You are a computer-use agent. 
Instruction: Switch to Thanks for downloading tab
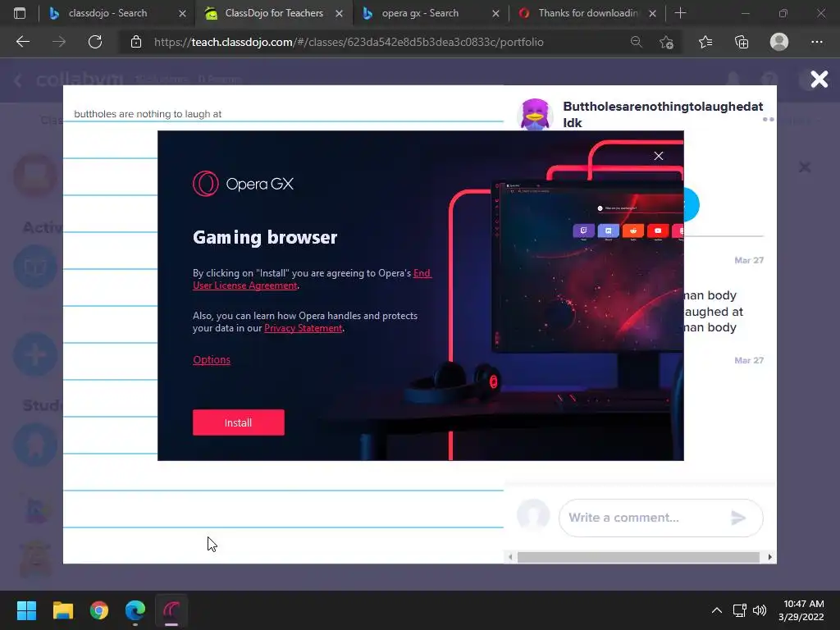click(587, 13)
